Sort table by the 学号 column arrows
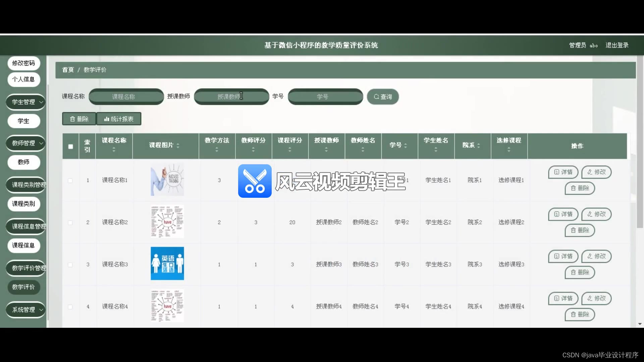This screenshot has height=362, width=644. 406,145
